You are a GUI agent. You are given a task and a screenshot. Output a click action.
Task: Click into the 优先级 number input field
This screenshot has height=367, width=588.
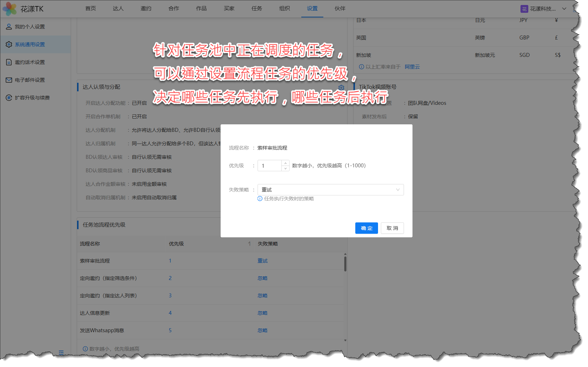[x=270, y=166]
